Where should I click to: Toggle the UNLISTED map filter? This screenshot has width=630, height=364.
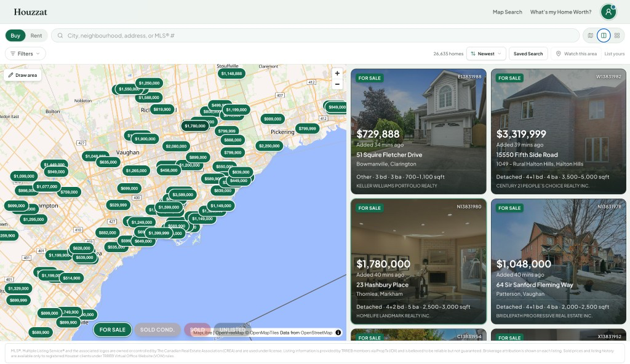point(232,330)
